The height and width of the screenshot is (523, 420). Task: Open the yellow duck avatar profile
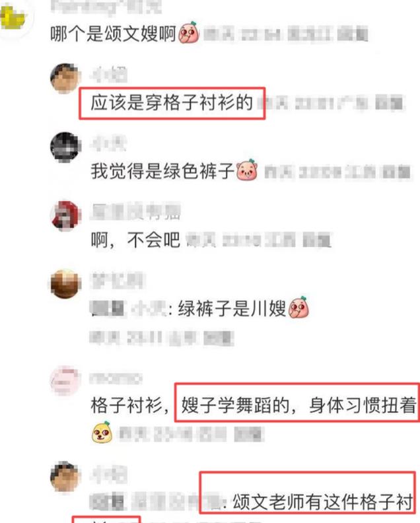[x=13, y=17]
